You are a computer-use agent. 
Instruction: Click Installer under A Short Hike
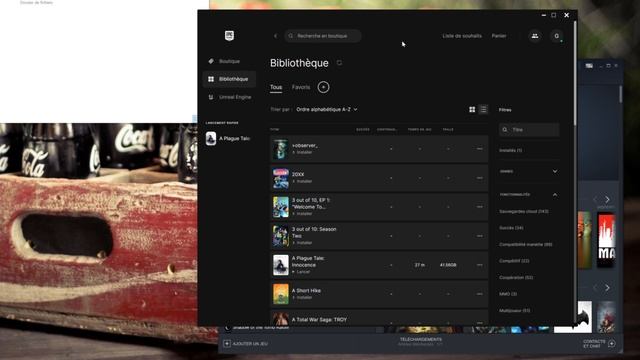point(302,298)
